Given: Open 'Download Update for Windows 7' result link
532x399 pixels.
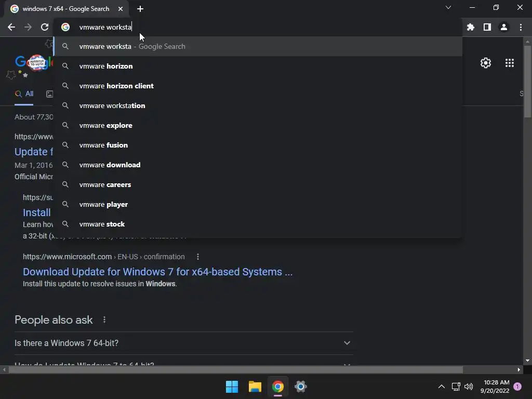Looking at the screenshot, I should 157,272.
